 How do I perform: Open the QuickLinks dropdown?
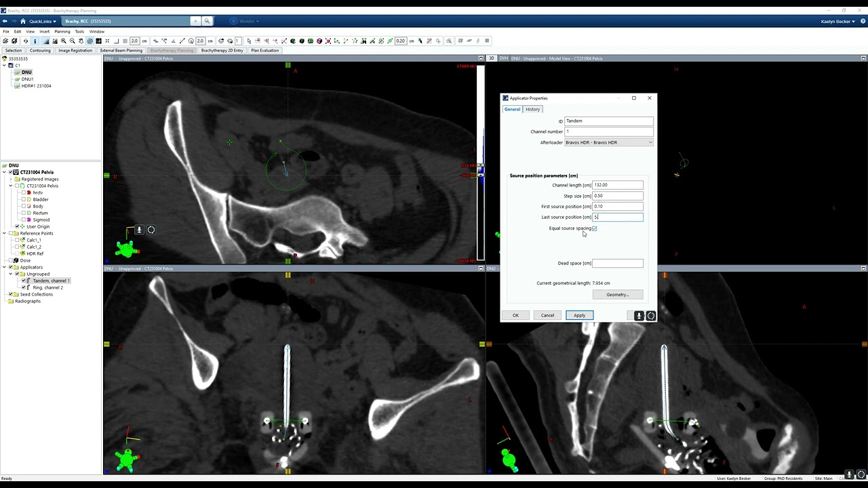[43, 21]
